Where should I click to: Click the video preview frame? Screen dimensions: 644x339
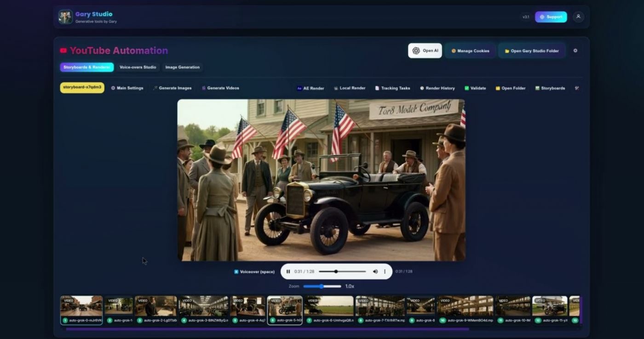click(321, 180)
